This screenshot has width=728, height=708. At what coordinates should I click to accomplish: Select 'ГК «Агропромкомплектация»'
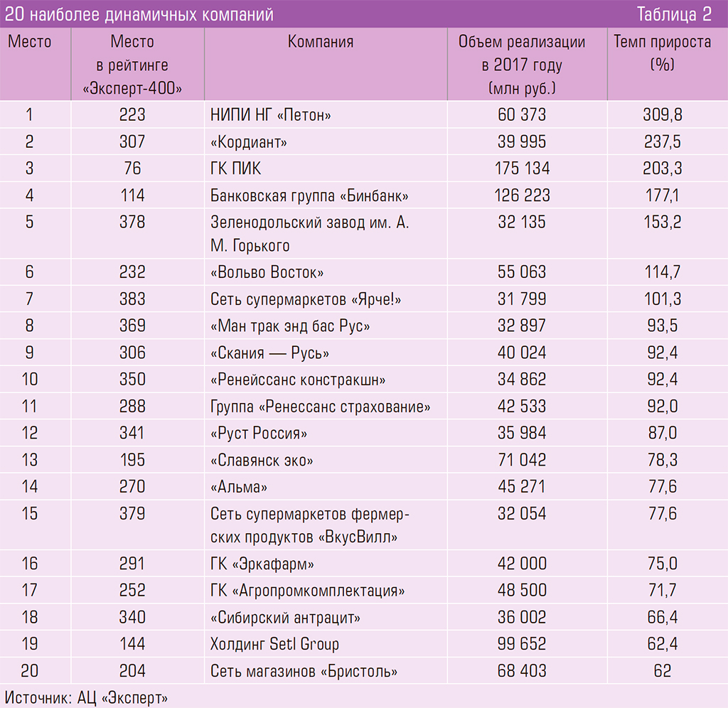[x=307, y=591]
